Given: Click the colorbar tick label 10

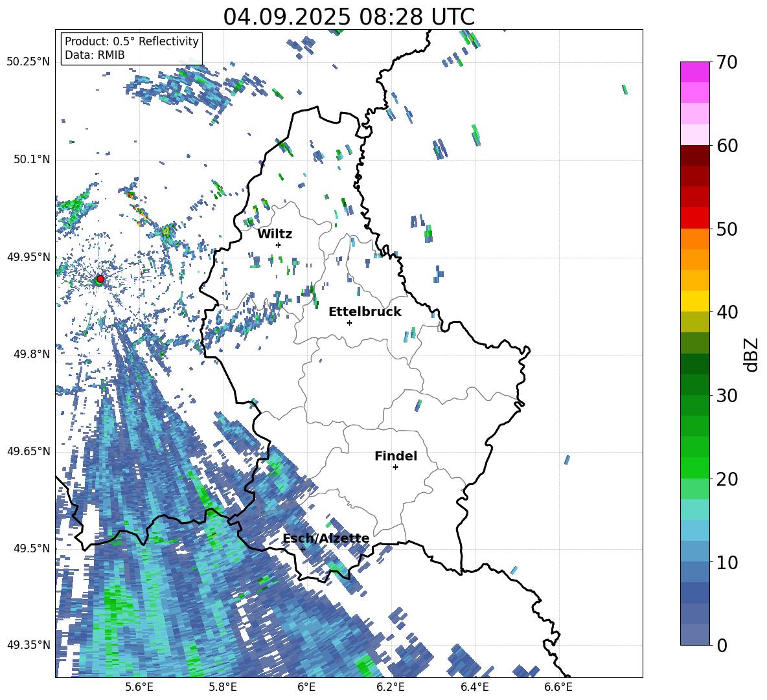Looking at the screenshot, I should 727,561.
